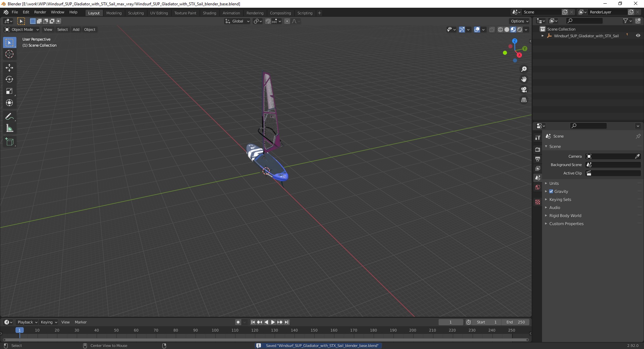The width and height of the screenshot is (644, 349).
Task: Expand the Custom Properties panel
Action: 566,223
